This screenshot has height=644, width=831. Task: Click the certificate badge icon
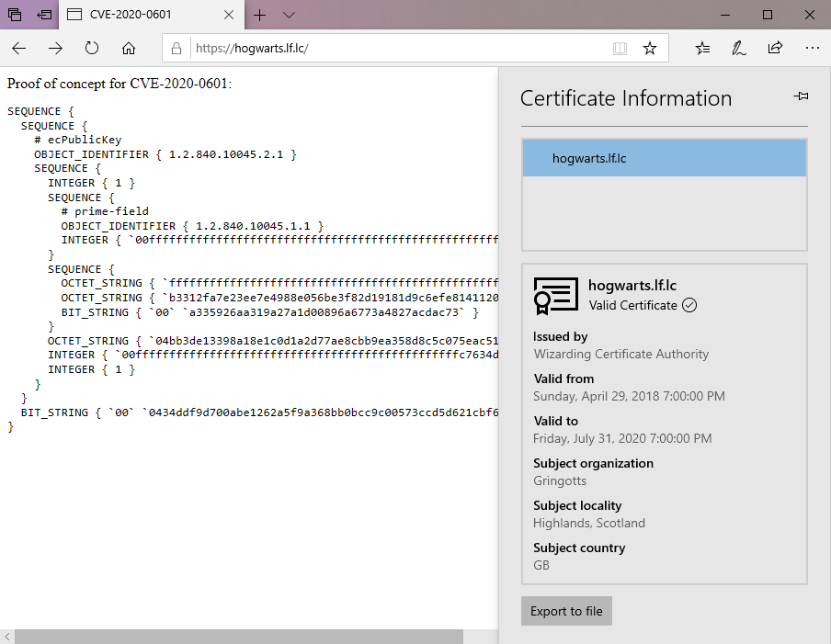point(556,296)
